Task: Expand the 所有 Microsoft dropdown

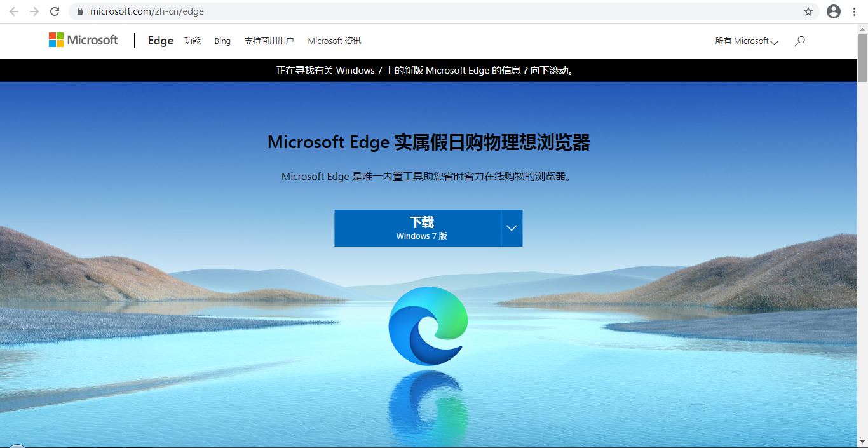Action: point(747,41)
